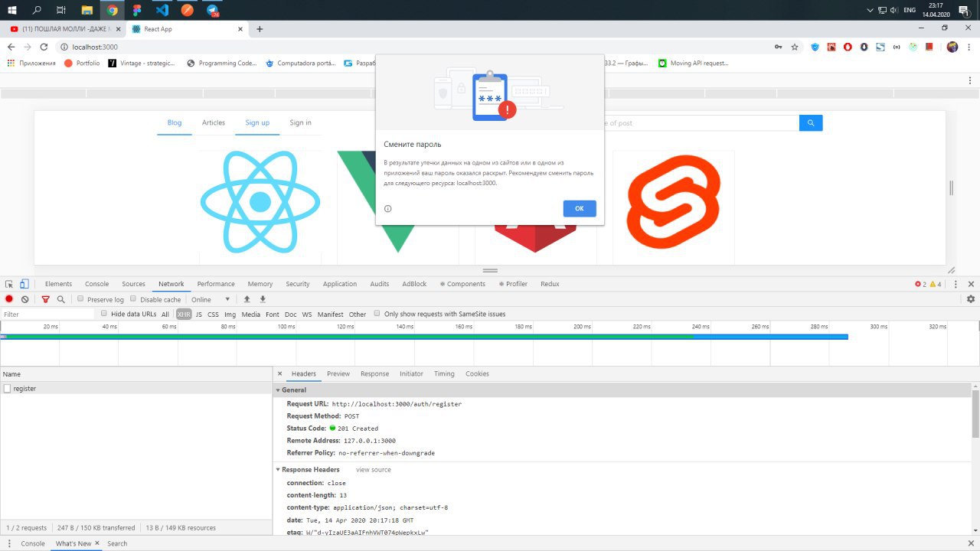
Task: Check the Hide data URLs checkbox
Action: tap(104, 314)
